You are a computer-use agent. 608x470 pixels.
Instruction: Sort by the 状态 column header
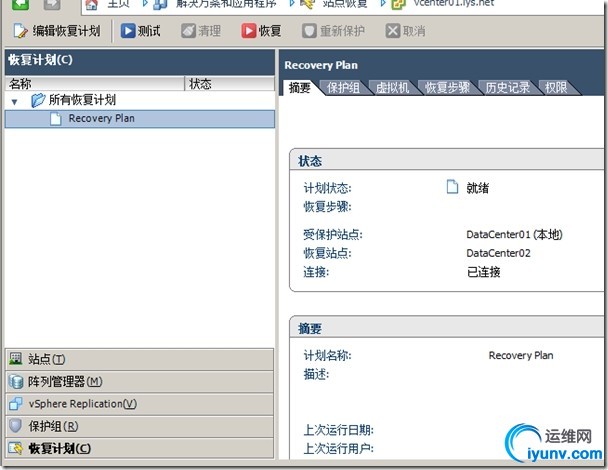(230, 84)
